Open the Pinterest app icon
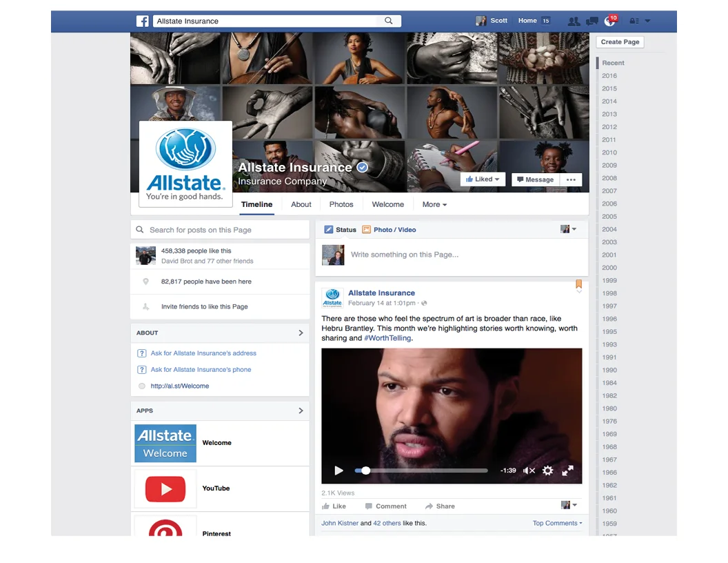This screenshot has height=563, width=728. [165, 526]
